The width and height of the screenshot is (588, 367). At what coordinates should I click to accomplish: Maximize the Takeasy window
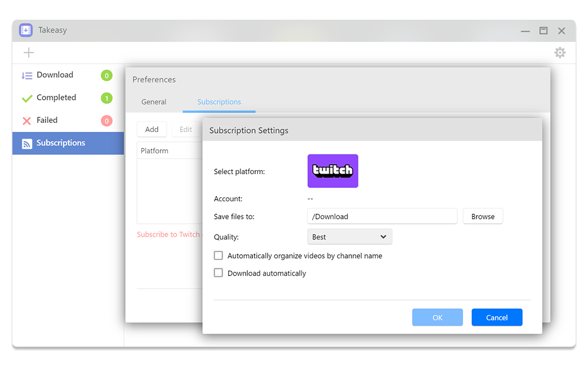tap(544, 31)
